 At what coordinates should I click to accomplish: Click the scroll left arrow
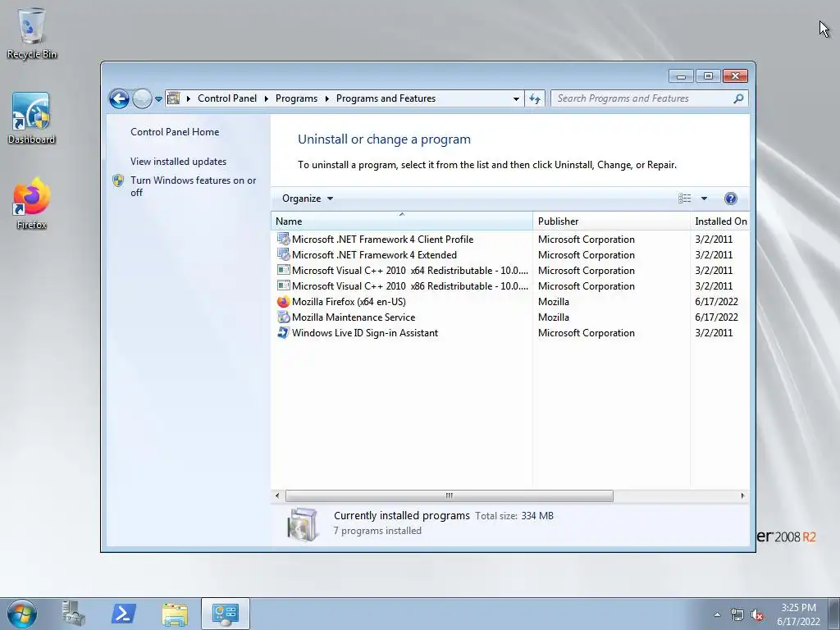pos(277,496)
